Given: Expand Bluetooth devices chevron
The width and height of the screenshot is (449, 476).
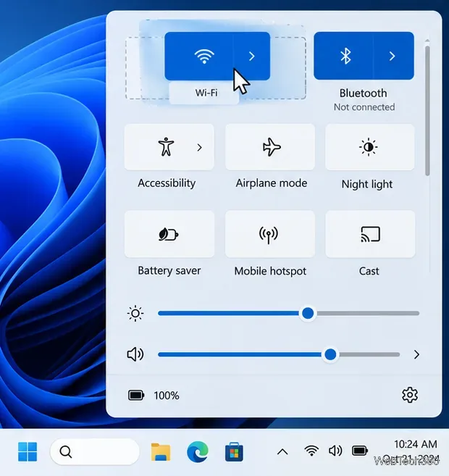Looking at the screenshot, I should (x=393, y=57).
